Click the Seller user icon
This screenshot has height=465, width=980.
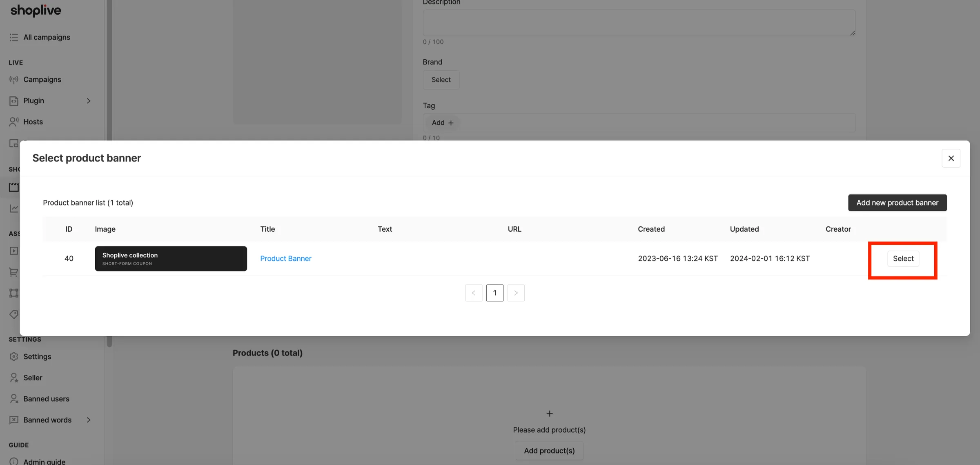[x=14, y=378]
